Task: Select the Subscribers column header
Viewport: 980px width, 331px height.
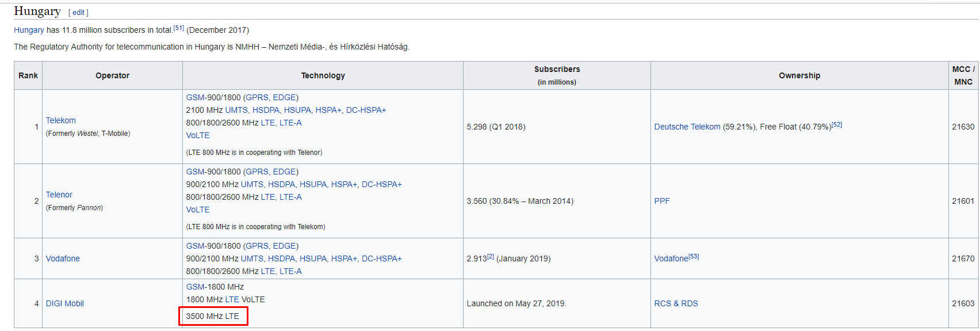Action: pyautogui.click(x=557, y=75)
